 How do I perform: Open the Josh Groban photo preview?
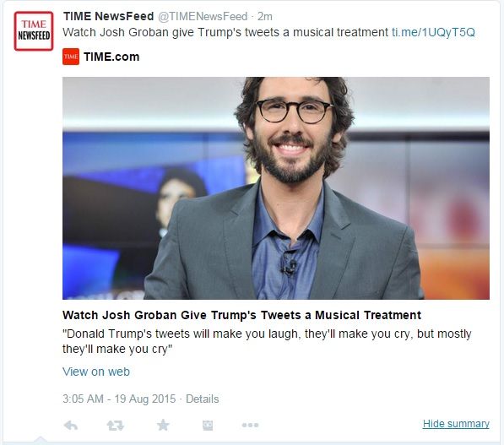coord(276,188)
